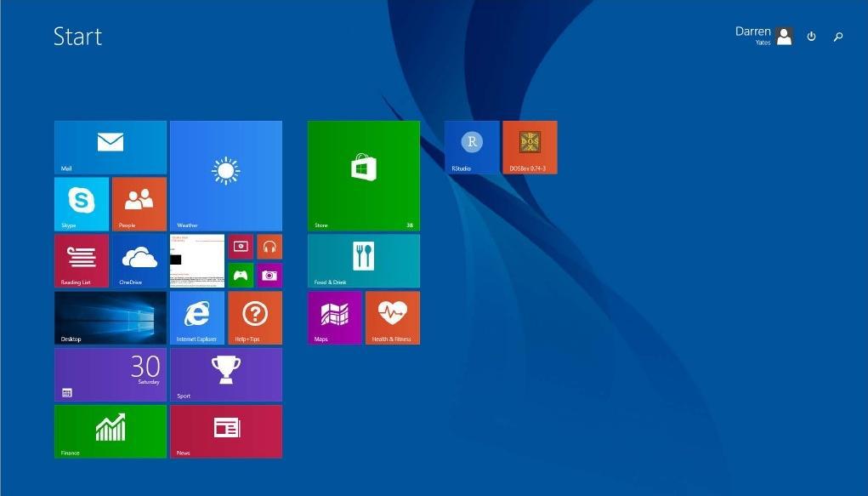The width and height of the screenshot is (868, 496).
Task: Open the Mail tile
Action: tap(111, 147)
